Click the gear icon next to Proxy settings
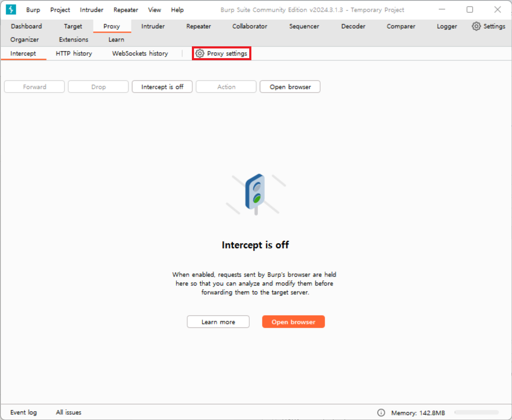The width and height of the screenshot is (512, 420). click(x=200, y=54)
